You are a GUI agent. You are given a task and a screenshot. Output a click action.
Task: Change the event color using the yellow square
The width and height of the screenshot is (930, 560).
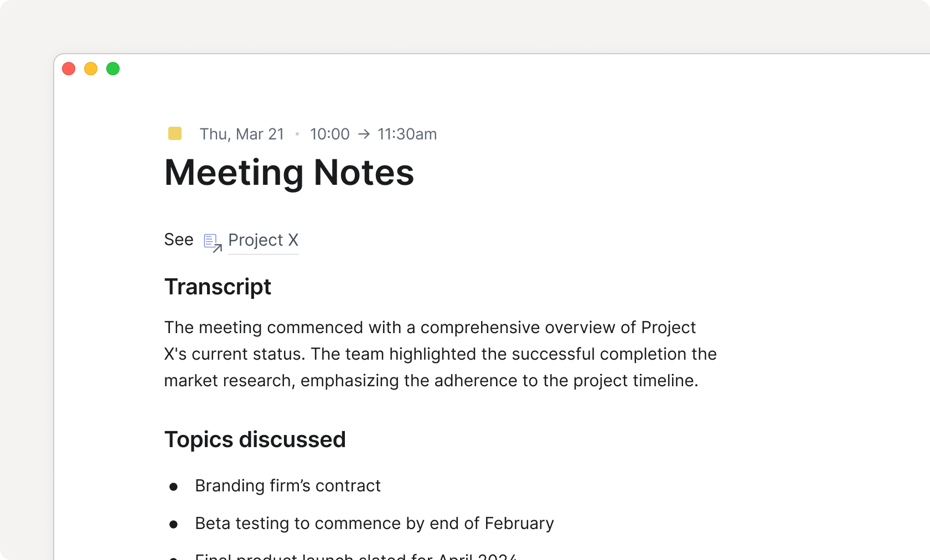(175, 133)
